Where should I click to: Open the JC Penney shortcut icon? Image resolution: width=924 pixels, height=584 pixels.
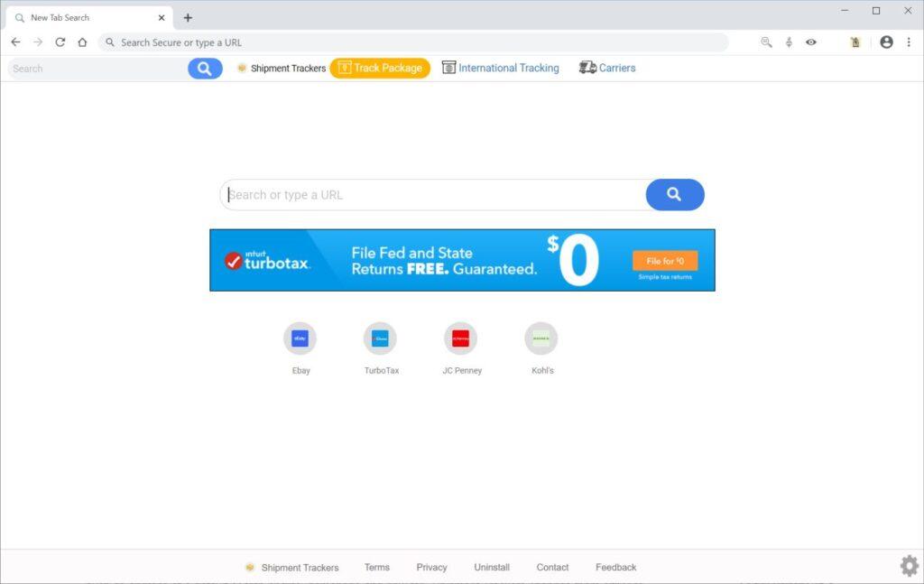click(x=461, y=338)
